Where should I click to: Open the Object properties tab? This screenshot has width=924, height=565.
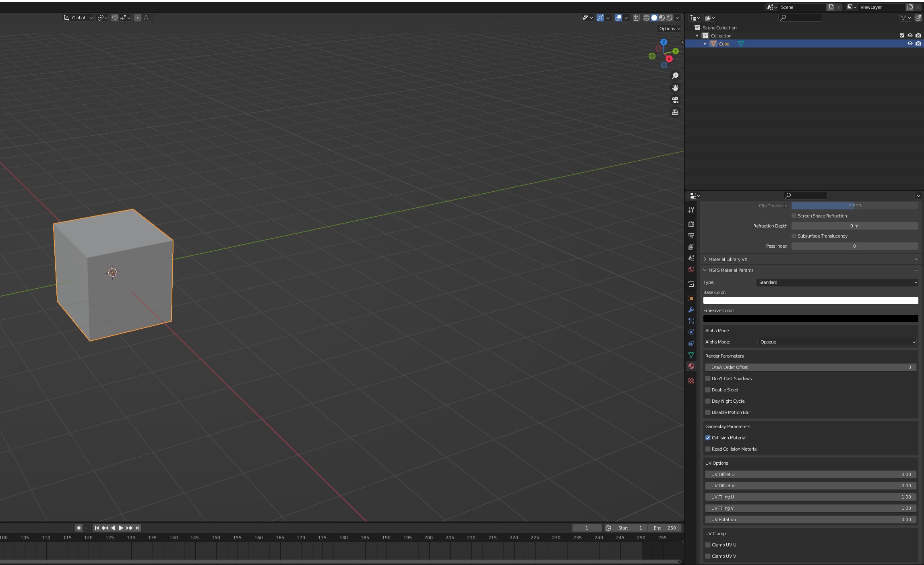(691, 298)
